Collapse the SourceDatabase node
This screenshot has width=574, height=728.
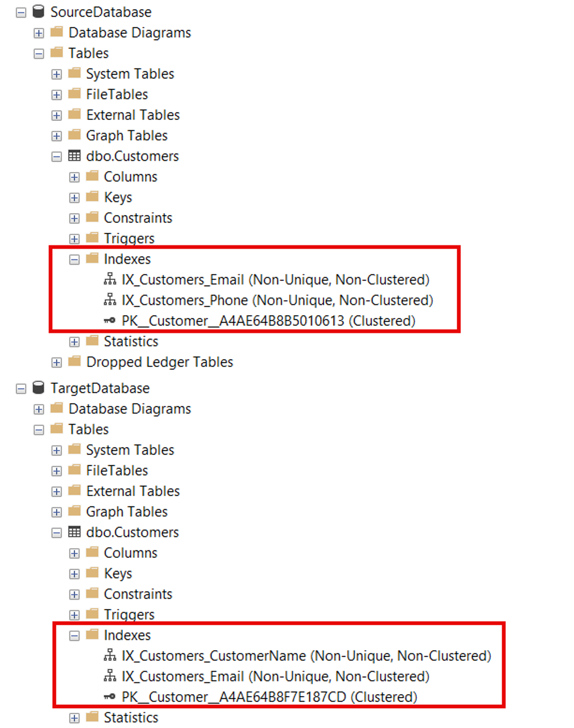tap(21, 12)
